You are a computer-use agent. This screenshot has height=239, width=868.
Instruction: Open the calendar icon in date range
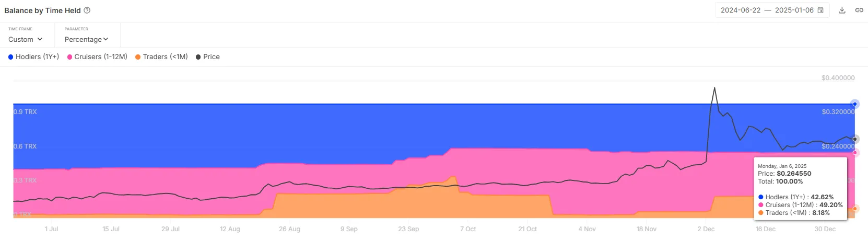820,10
